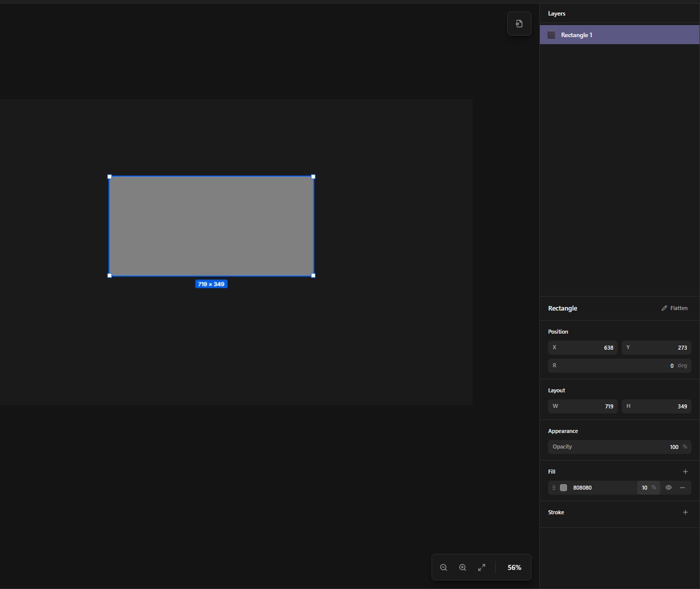Select the Rectangle 1 layer
This screenshot has height=589, width=700.
[x=620, y=35]
